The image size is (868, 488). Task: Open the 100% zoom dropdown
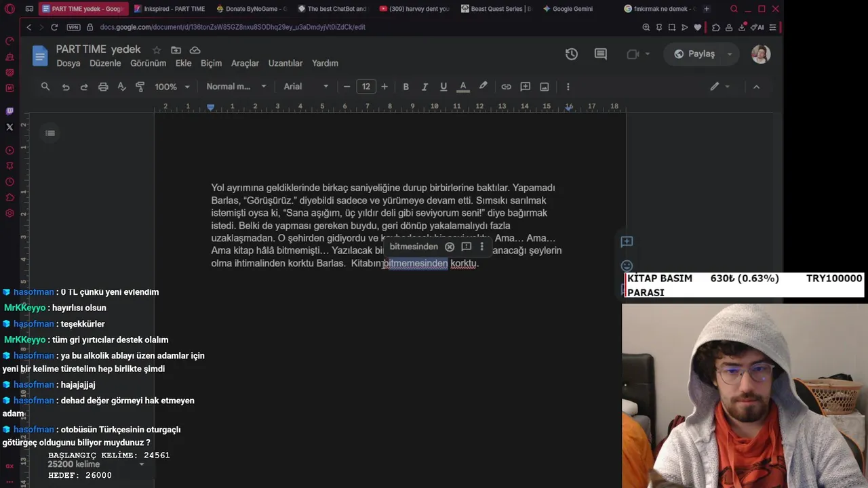pyautogui.click(x=172, y=87)
